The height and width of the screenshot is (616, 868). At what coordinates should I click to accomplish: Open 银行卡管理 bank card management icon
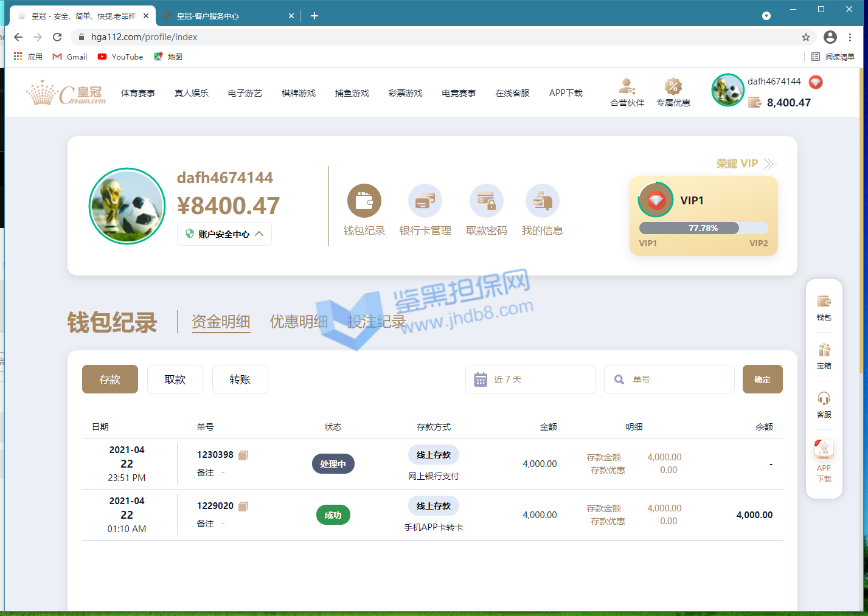pos(425,201)
